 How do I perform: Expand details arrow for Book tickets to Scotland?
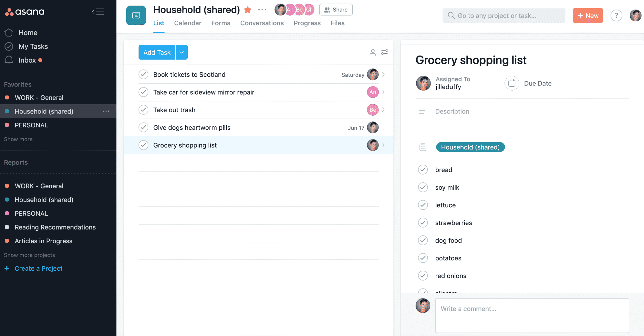[x=383, y=75]
